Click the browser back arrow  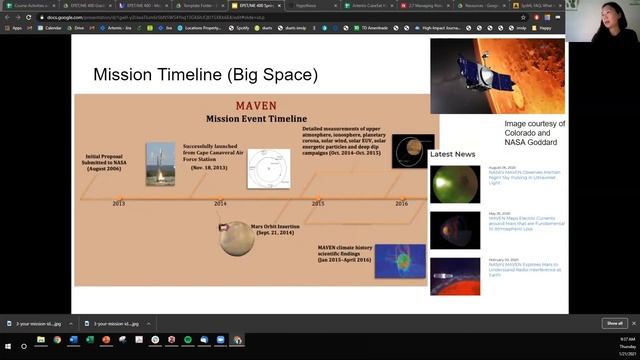point(7,18)
